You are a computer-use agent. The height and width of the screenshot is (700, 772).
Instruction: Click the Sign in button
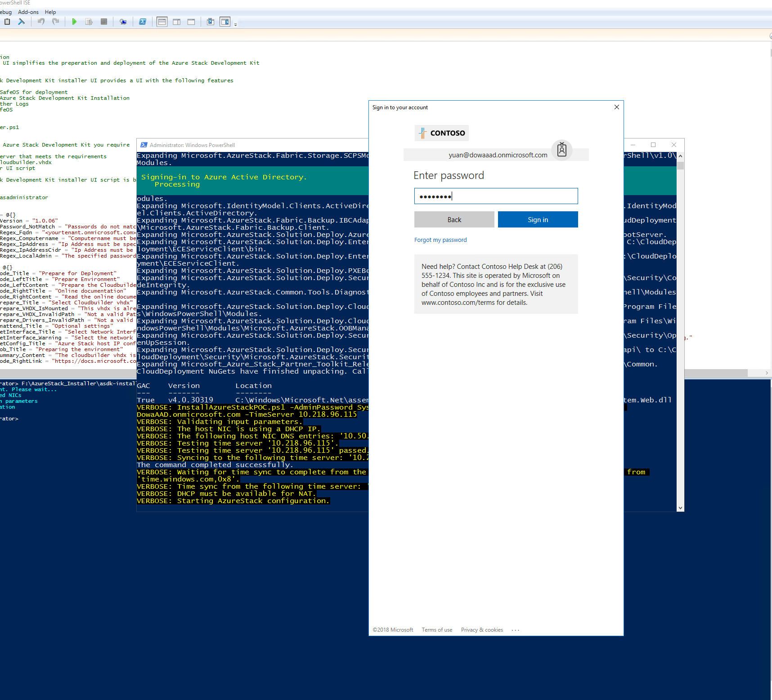(538, 219)
